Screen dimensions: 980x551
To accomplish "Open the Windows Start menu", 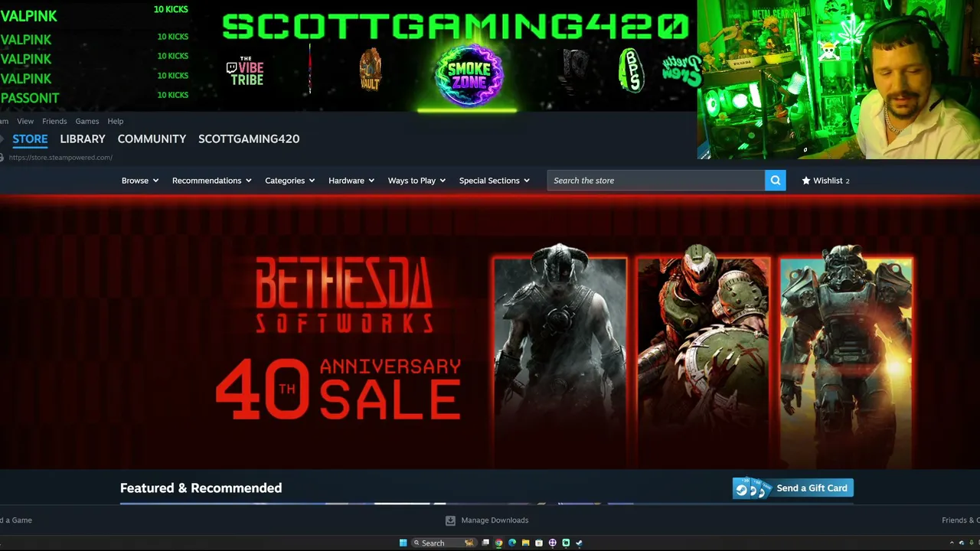I will point(403,543).
